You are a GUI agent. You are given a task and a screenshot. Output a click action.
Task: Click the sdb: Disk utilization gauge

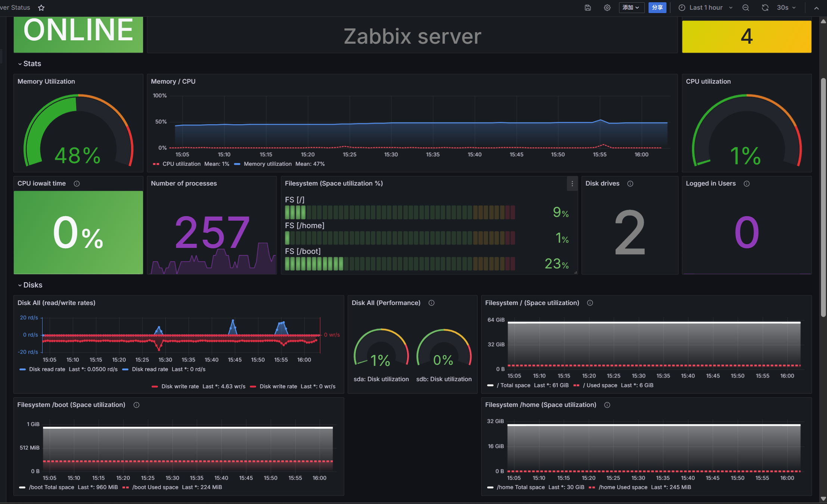pos(444,348)
